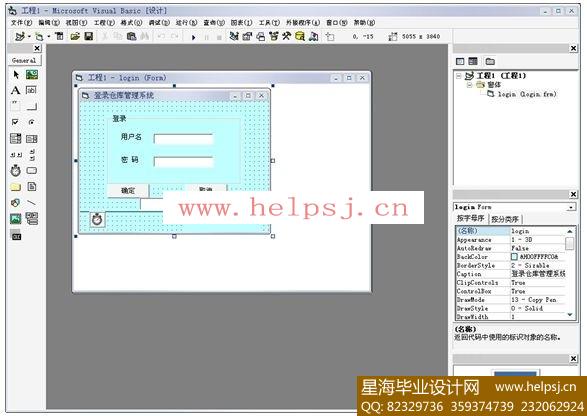Select the Label (A) control tool
The width and height of the screenshot is (587, 416).
[15, 90]
